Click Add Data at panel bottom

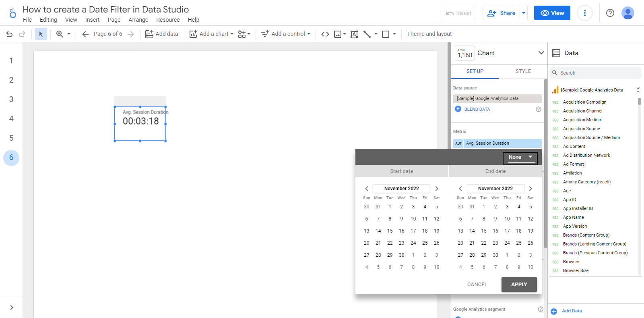(572, 311)
